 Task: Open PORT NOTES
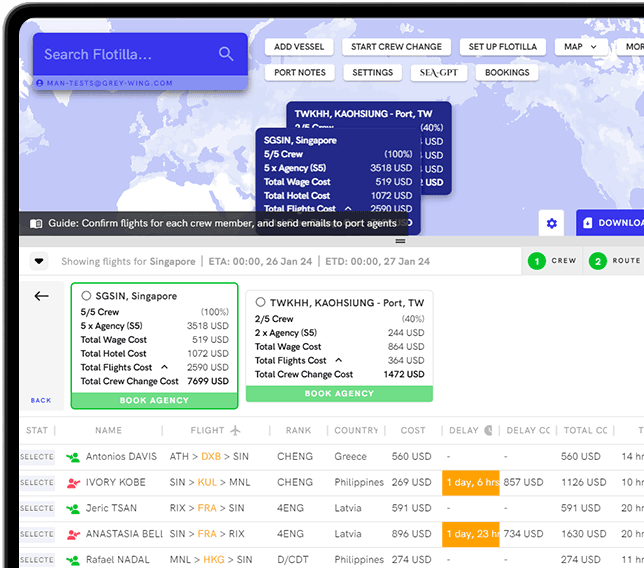300,73
